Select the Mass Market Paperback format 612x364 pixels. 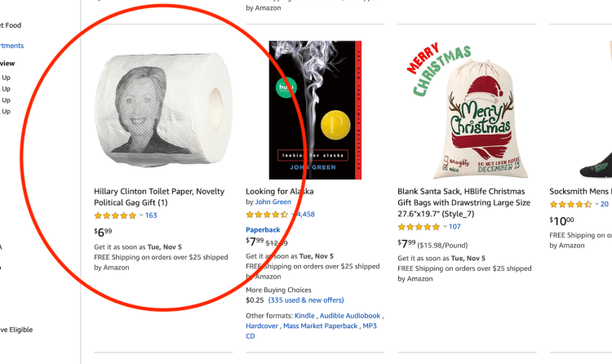pos(320,326)
